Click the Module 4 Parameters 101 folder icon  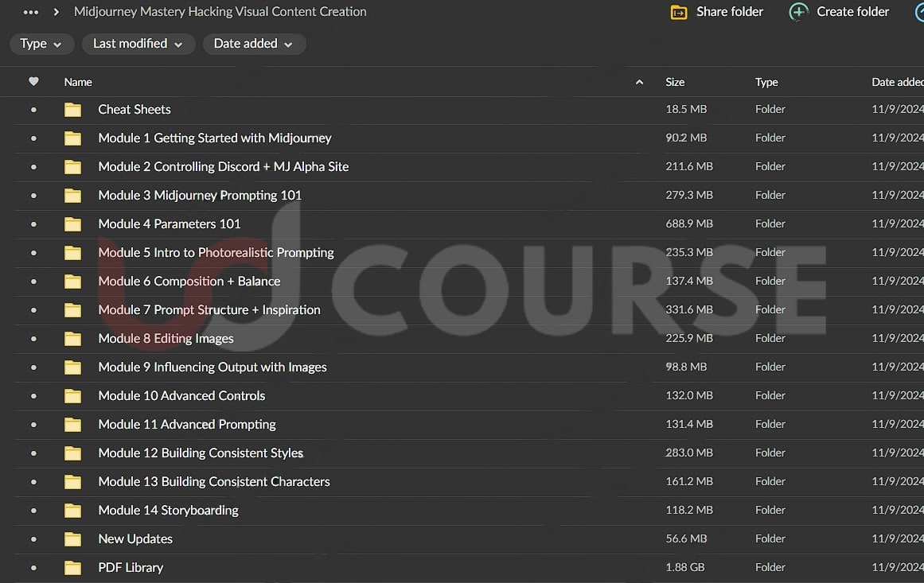(73, 224)
